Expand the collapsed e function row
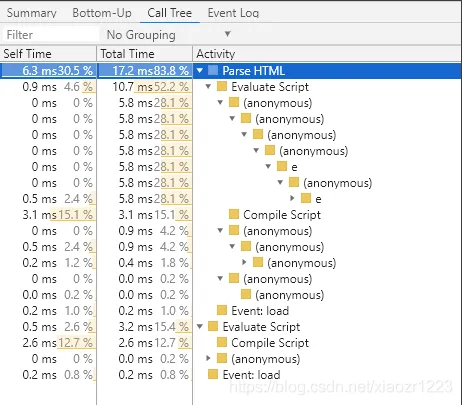Viewport: 462px width, 405px height. [x=292, y=198]
